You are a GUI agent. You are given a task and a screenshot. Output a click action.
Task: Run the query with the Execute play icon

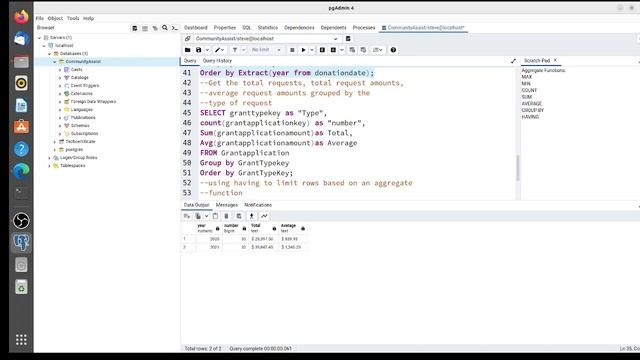pos(303,50)
